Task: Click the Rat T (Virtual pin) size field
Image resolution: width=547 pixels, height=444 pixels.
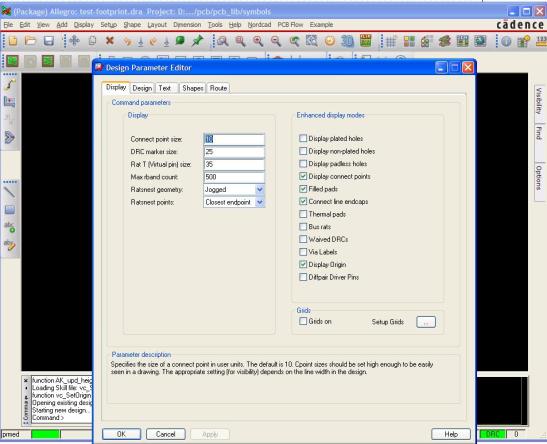Action: 234,164
